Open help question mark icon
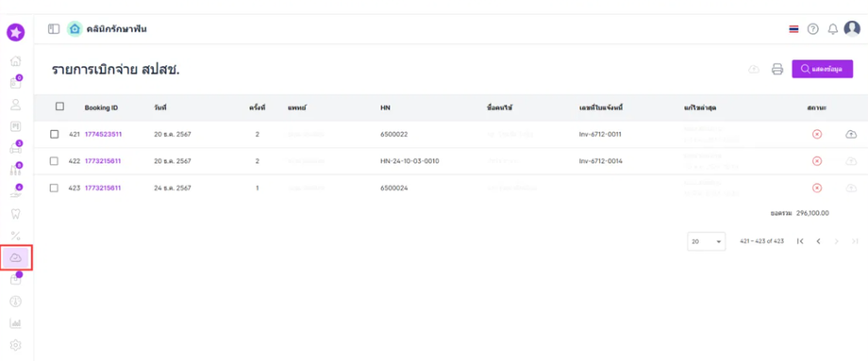Screen dimensions: 868x361 [x=812, y=29]
